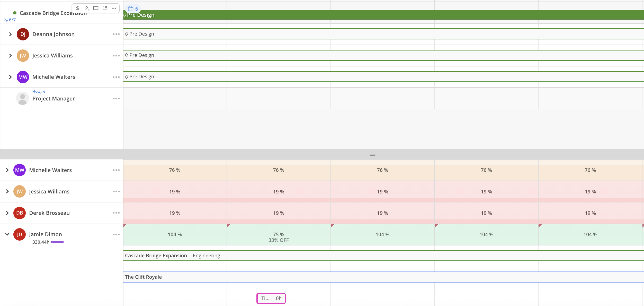Click the calendar badge showing 6
Image resolution: width=644 pixels, height=306 pixels.
tap(133, 9)
